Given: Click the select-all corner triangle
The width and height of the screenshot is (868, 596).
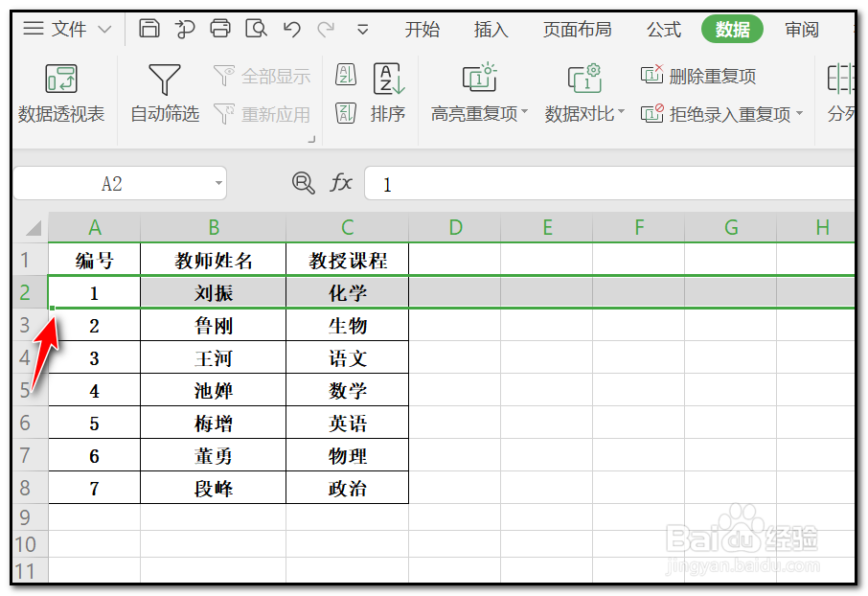Looking at the screenshot, I should click(33, 227).
